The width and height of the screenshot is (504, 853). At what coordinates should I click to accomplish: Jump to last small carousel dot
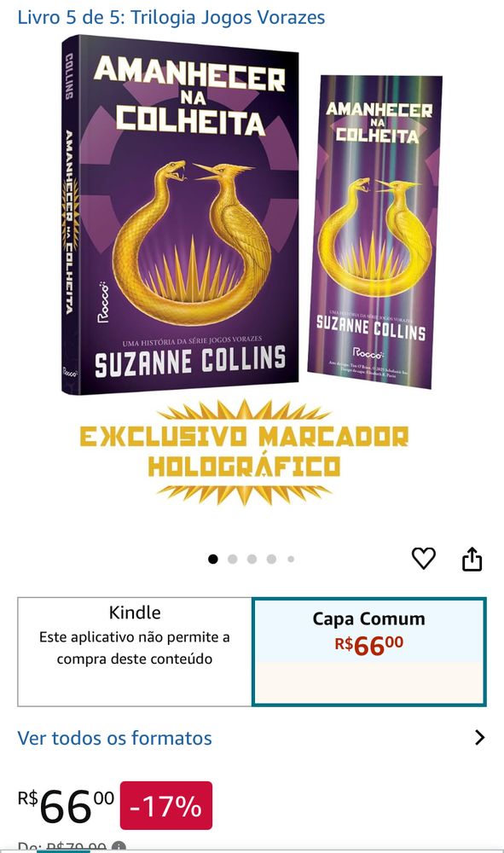(x=291, y=559)
